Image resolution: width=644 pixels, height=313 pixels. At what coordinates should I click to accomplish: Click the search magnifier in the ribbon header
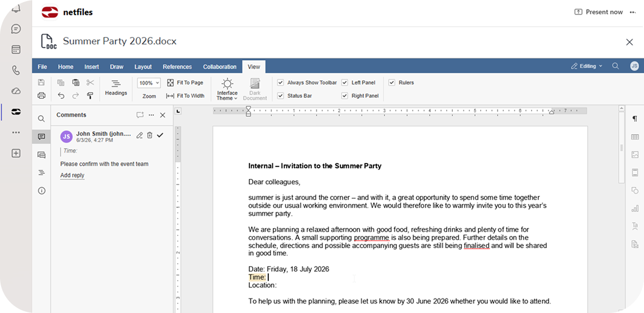(615, 66)
